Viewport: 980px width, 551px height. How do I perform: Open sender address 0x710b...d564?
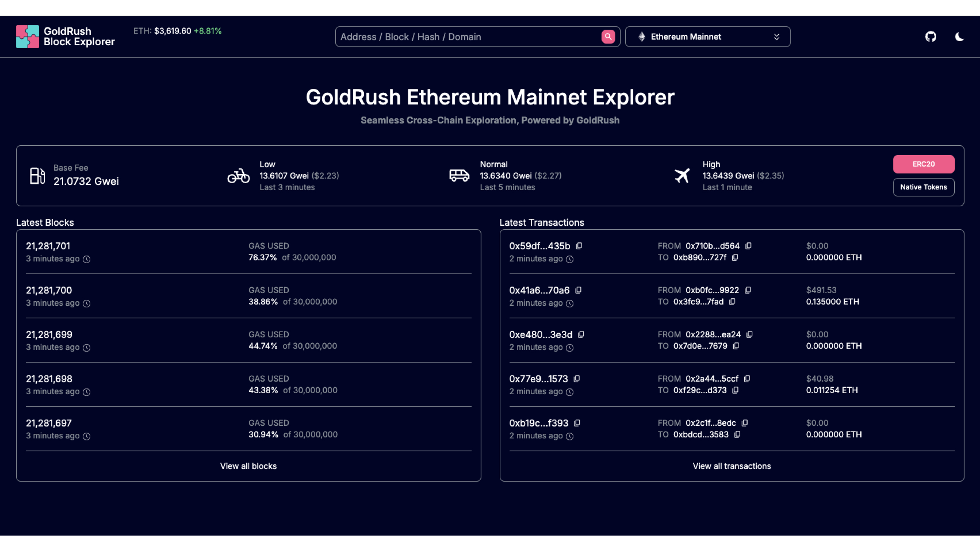[712, 246]
